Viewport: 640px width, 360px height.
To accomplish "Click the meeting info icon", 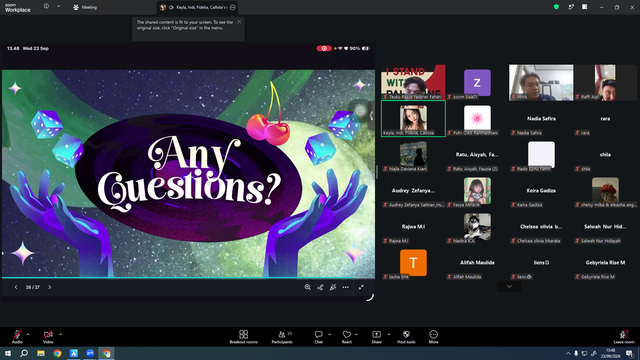I will 47,7.
